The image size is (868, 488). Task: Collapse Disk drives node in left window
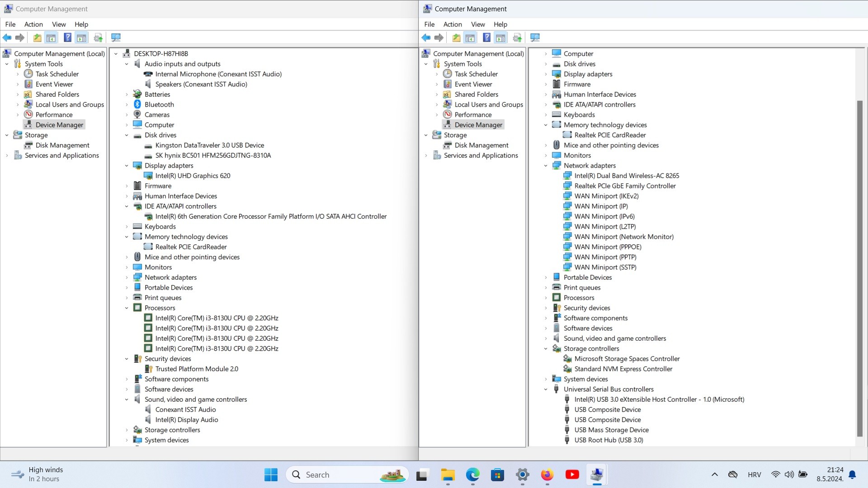click(x=127, y=135)
